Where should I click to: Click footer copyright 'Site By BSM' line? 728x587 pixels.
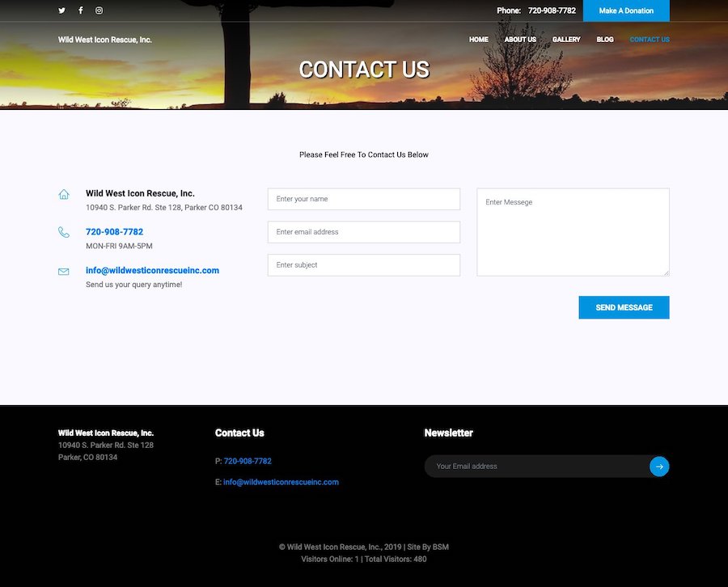point(364,547)
